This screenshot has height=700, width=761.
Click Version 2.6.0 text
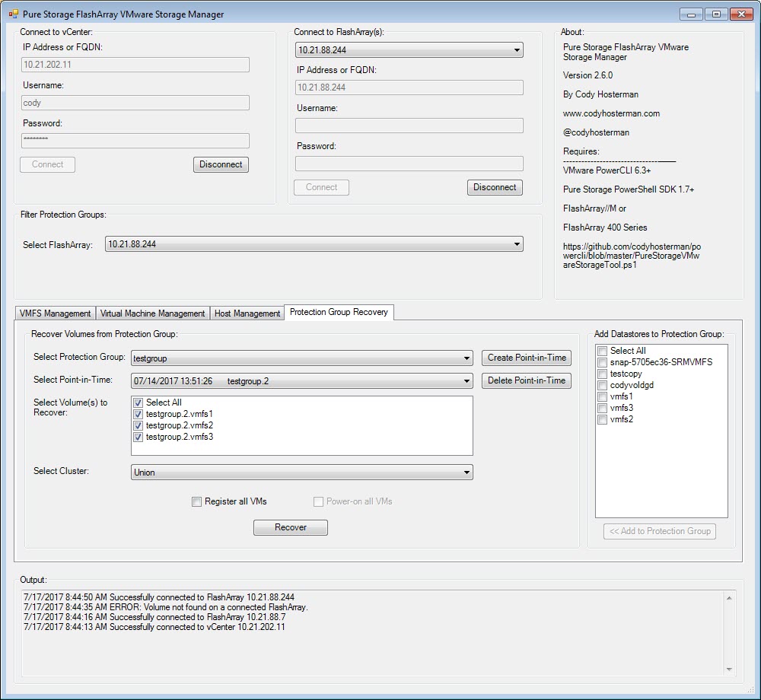click(x=587, y=75)
